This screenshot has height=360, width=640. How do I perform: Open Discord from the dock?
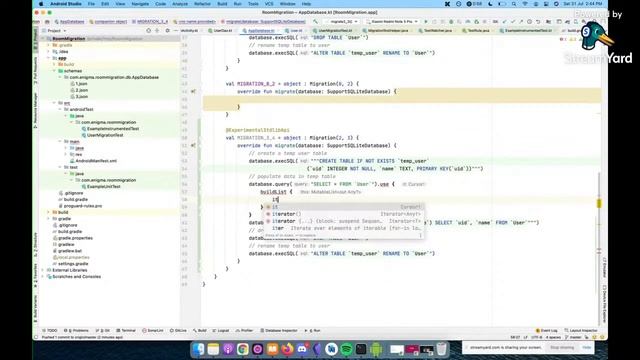[x=302, y=349]
